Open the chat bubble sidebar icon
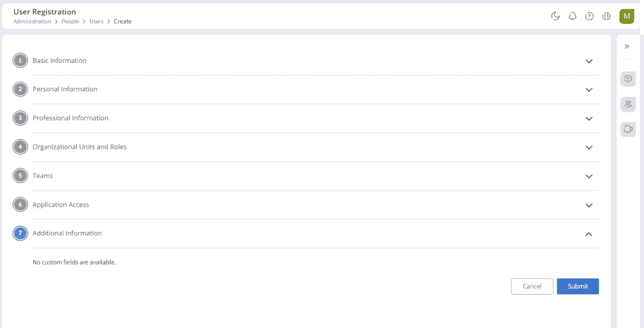Screen dimensions: 644x328 pos(628,79)
